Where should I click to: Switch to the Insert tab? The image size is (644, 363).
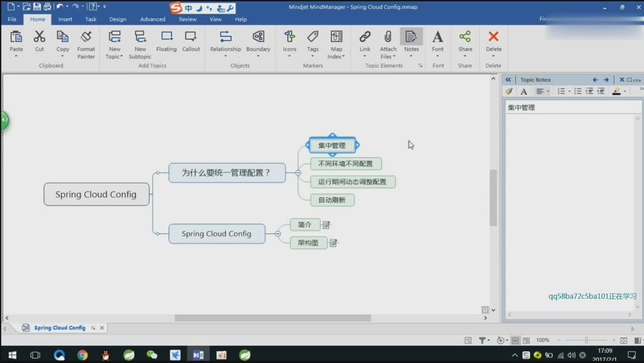[x=65, y=19]
